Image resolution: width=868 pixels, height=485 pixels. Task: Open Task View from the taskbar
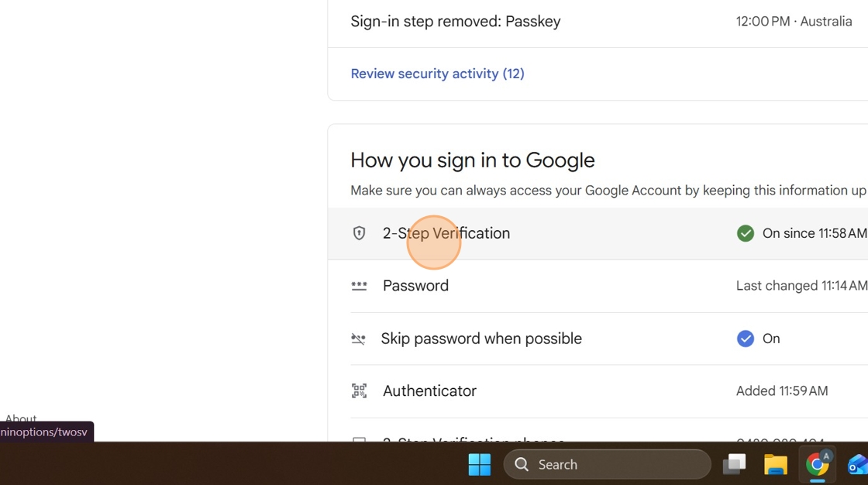click(734, 464)
